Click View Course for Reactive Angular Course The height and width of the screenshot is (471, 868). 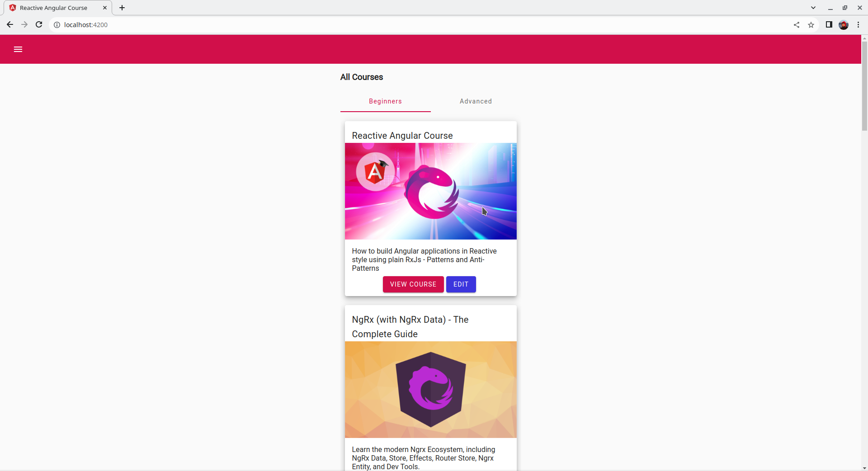point(413,284)
